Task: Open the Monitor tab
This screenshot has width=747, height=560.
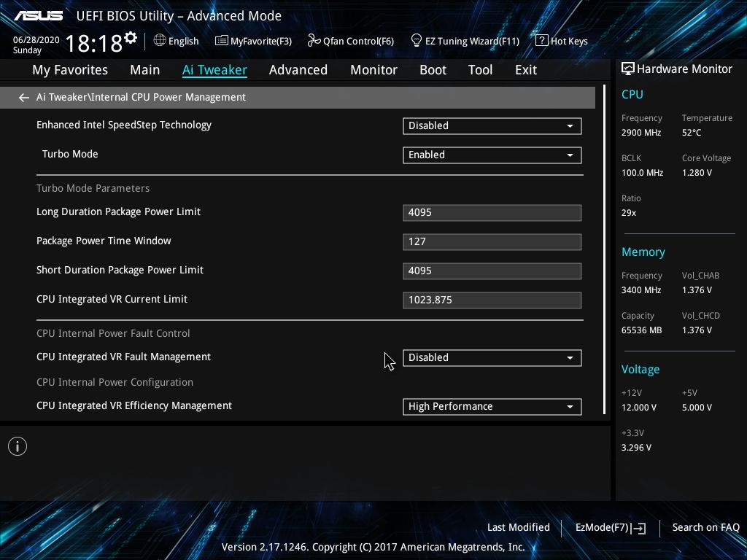Action: click(373, 70)
